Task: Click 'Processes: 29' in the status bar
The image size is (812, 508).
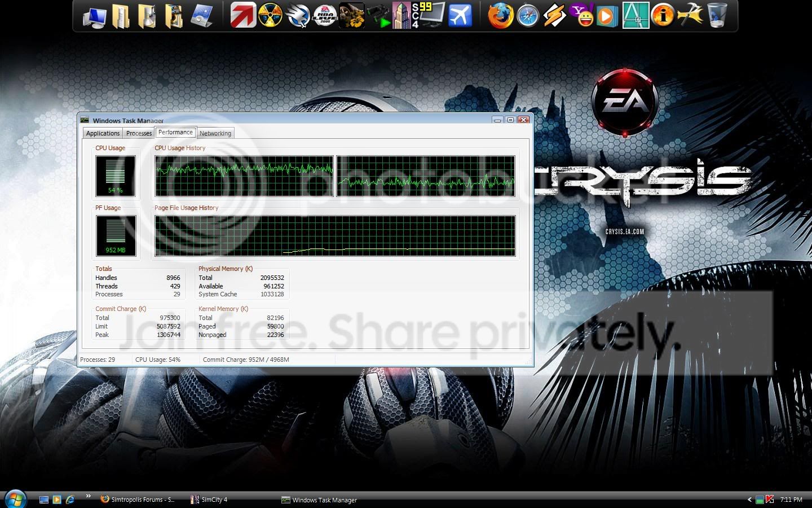Action: coord(98,360)
